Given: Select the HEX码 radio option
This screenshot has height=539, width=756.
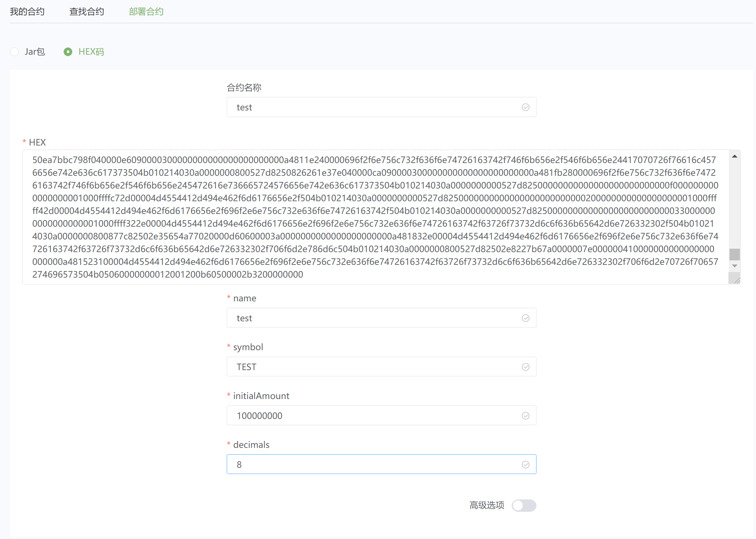Looking at the screenshot, I should 68,52.
